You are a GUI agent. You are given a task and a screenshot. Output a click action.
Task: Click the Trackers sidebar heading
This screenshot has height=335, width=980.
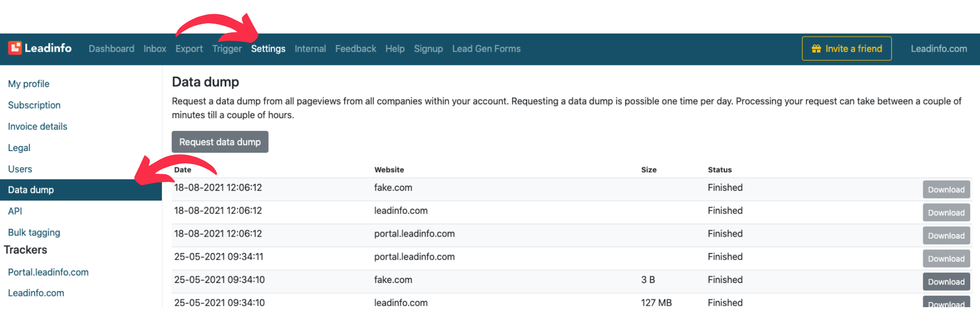tap(25, 250)
